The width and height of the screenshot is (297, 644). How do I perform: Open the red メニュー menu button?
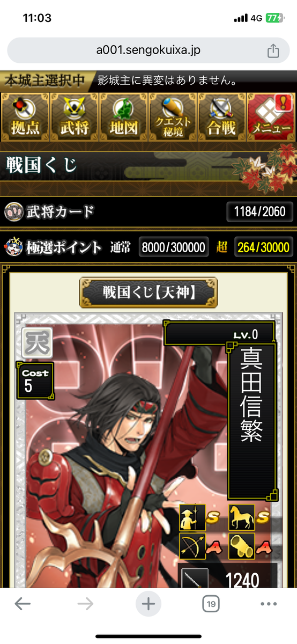click(271, 117)
